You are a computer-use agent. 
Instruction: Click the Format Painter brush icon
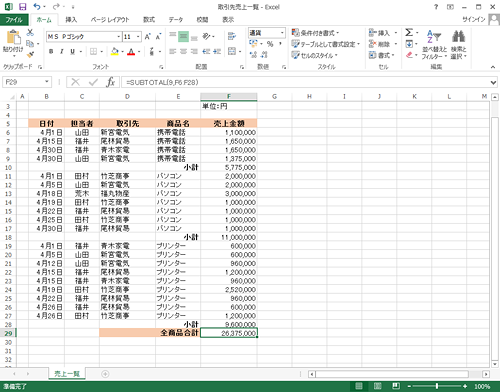click(30, 54)
